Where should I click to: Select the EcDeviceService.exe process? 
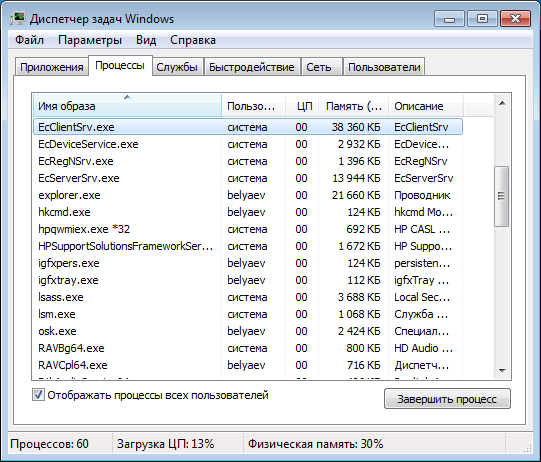tap(248, 144)
